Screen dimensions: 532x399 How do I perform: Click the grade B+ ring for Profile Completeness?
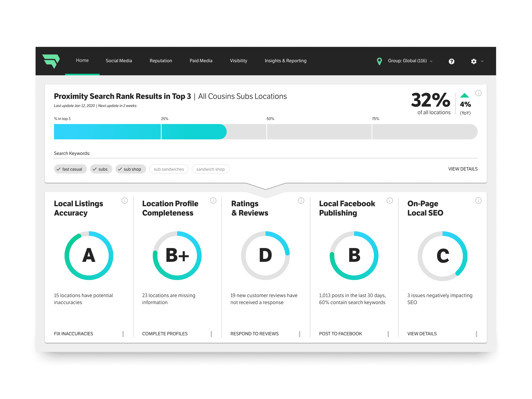click(177, 255)
